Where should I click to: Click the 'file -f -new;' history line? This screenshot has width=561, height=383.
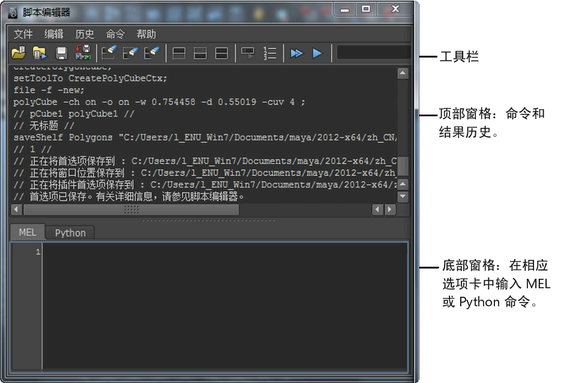49,90
